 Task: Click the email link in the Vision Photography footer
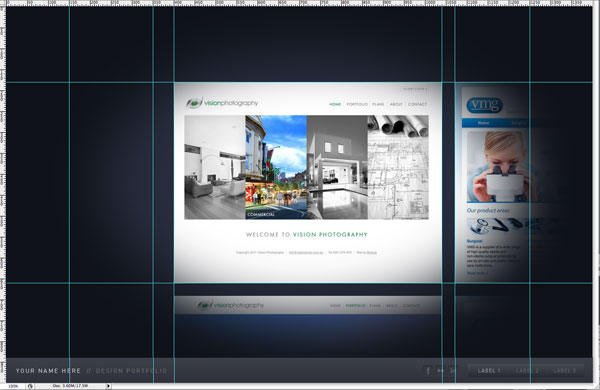tap(306, 253)
